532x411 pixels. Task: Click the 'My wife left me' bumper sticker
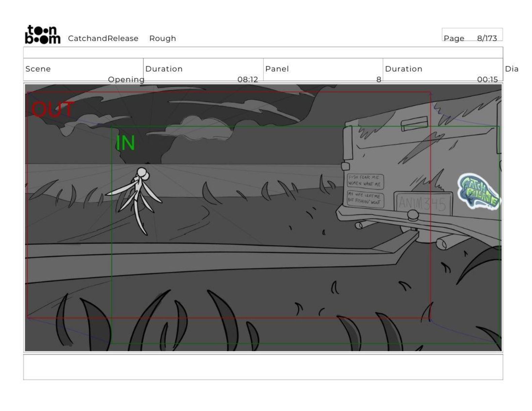pyautogui.click(x=365, y=199)
